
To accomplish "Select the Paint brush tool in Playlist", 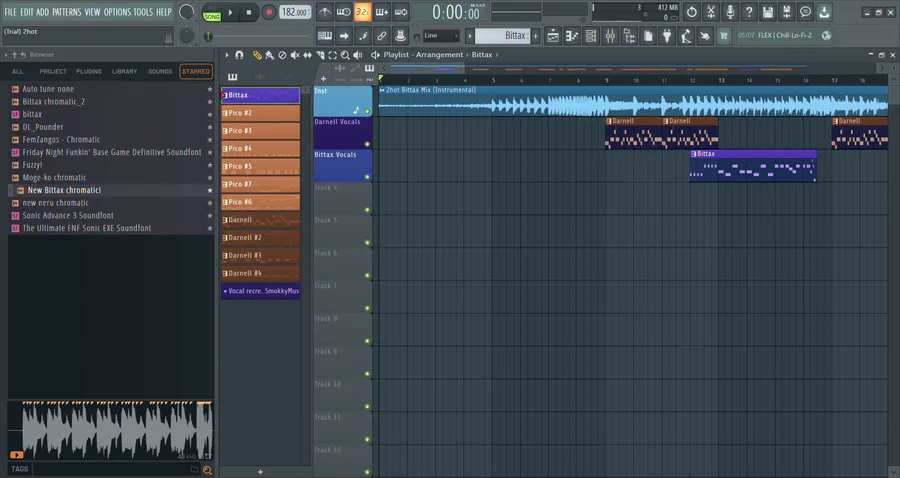I will click(270, 55).
